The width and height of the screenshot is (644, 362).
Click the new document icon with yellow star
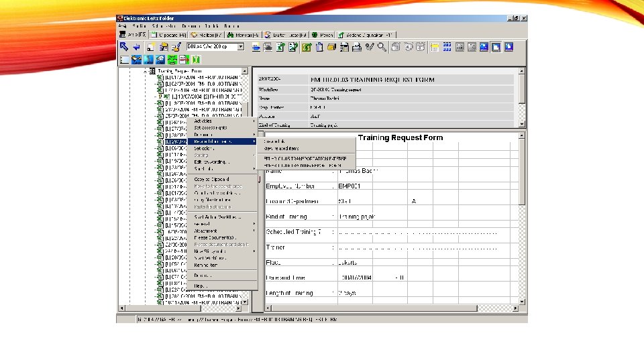pos(151,47)
